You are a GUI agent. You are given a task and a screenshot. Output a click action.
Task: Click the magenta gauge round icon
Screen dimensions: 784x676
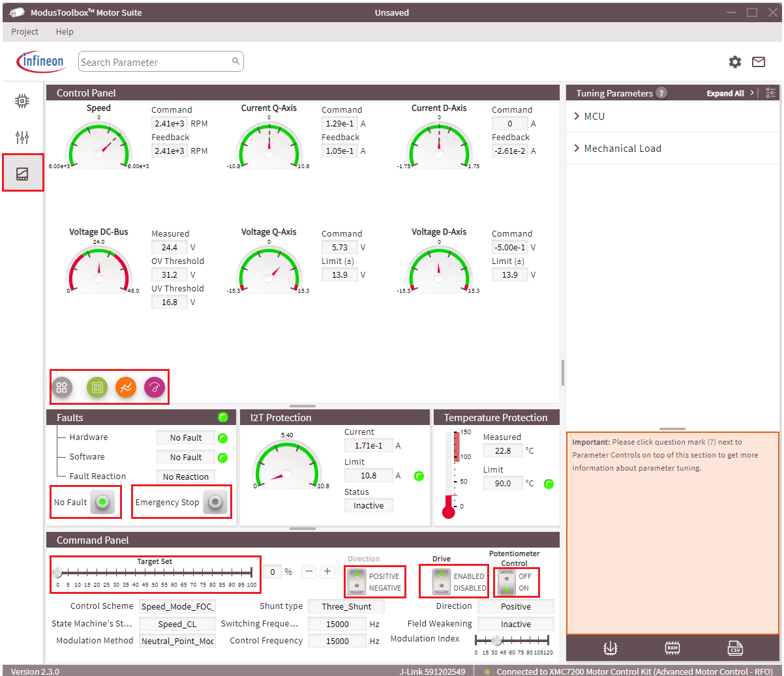pyautogui.click(x=155, y=388)
